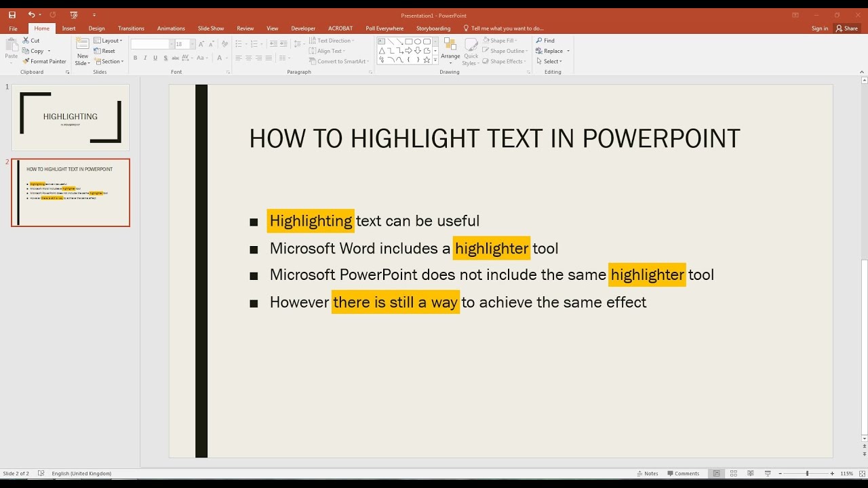The width and height of the screenshot is (868, 488).
Task: Click the Format Painter brush
Action: (44, 61)
